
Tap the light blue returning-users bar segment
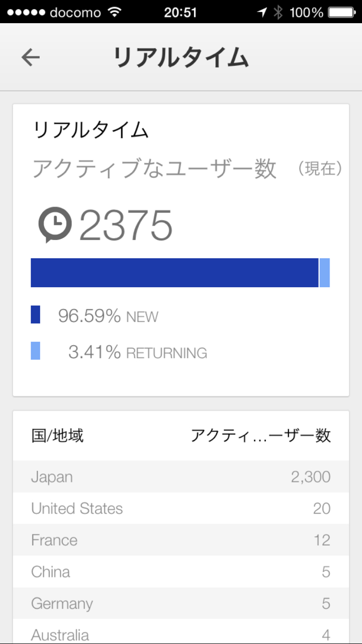325,273
